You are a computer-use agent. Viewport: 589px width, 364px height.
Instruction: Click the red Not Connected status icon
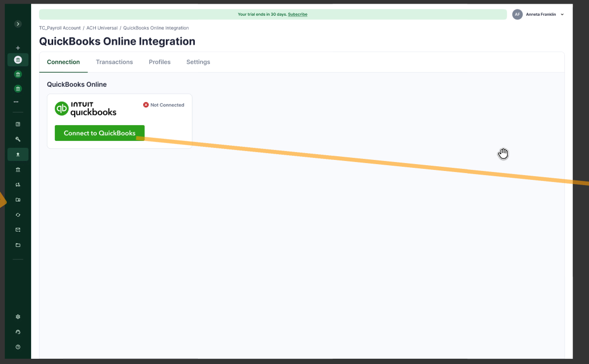coord(146,105)
